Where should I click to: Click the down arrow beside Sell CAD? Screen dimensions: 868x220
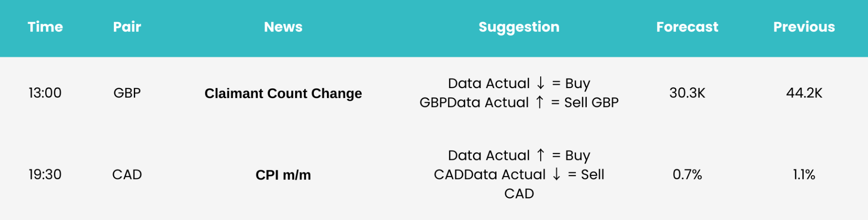coord(557,174)
